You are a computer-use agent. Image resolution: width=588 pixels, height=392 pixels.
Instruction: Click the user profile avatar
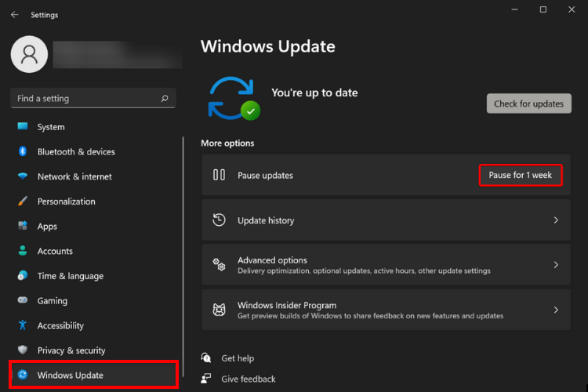click(29, 54)
